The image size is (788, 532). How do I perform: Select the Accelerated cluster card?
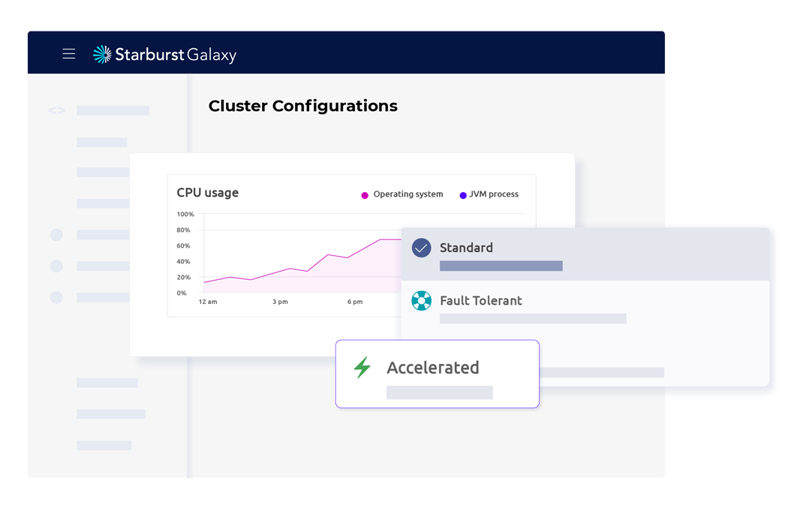point(438,374)
